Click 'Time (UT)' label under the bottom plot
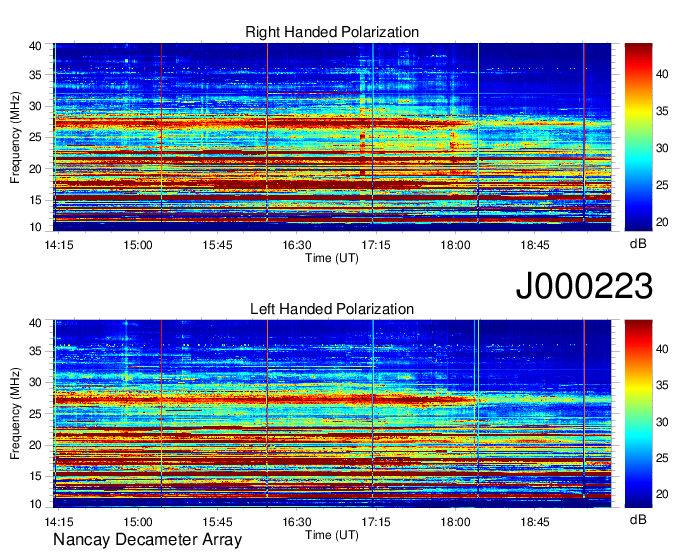Viewport: 680px width, 552px height. pos(332,535)
